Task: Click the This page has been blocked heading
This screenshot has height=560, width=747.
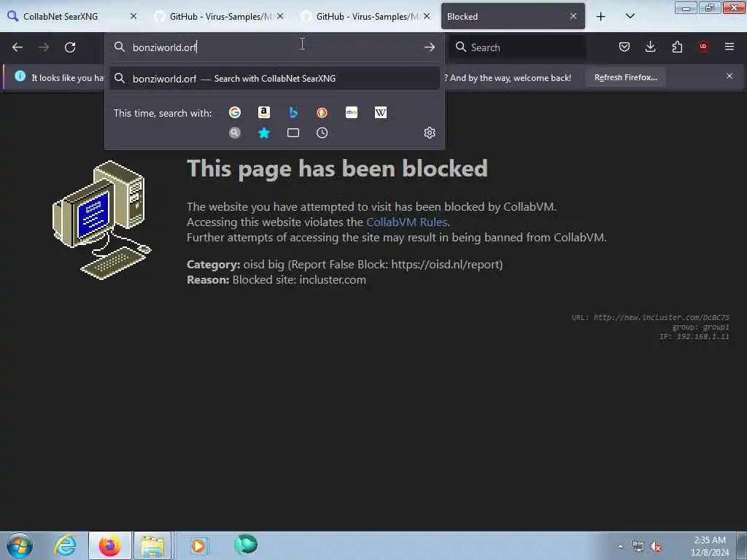Action: click(337, 168)
